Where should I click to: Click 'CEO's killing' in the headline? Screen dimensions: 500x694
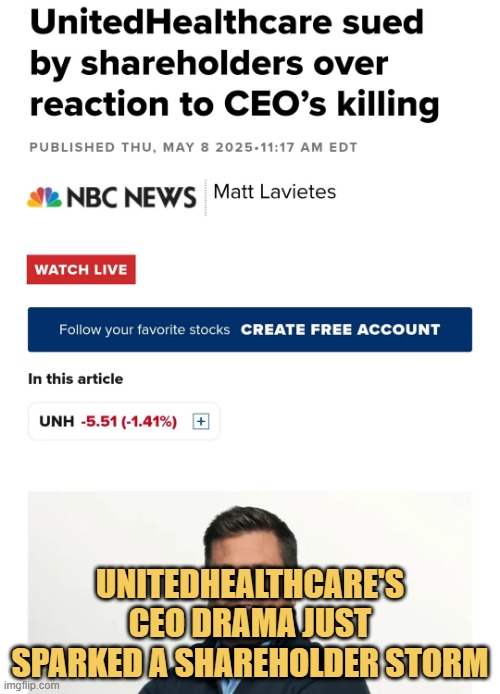tap(331, 104)
